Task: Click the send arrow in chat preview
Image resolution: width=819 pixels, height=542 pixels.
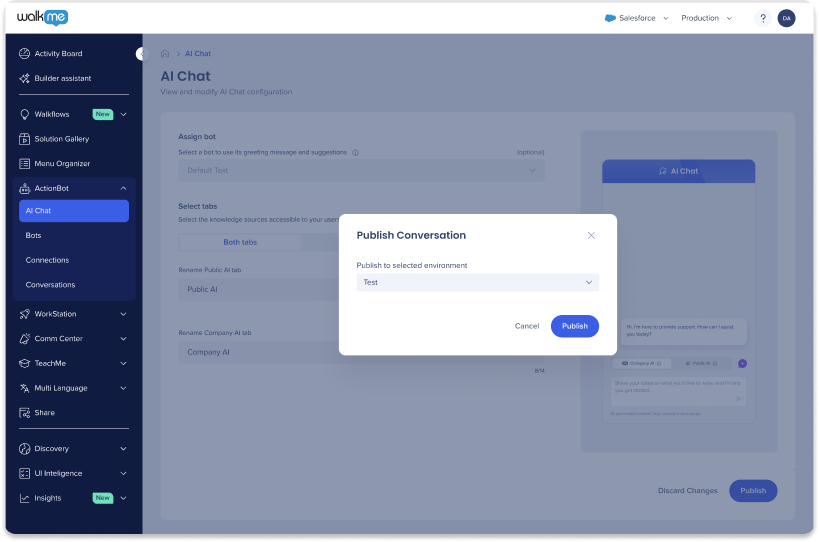Action: coord(739,398)
